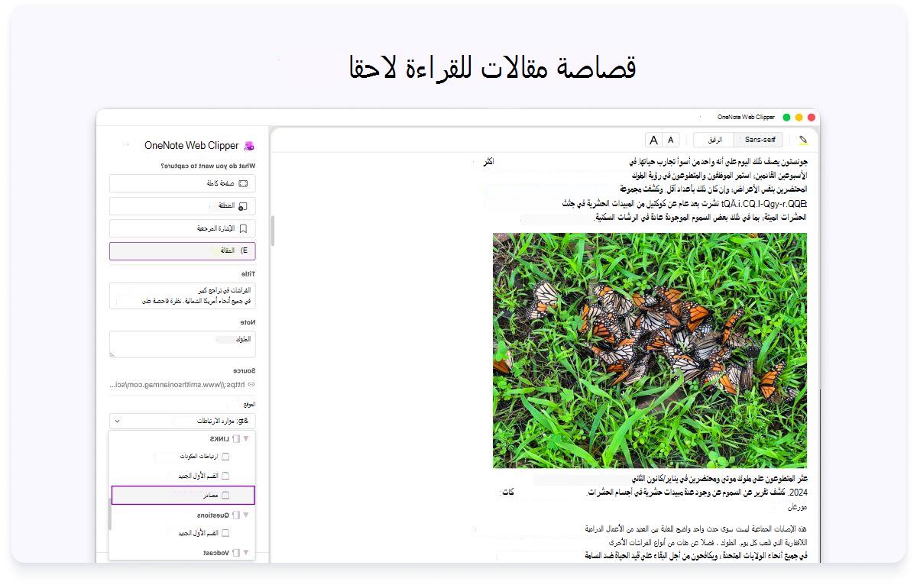The height and width of the screenshot is (588, 917).
Task: Choose the section under Questions
Action: pos(181,533)
